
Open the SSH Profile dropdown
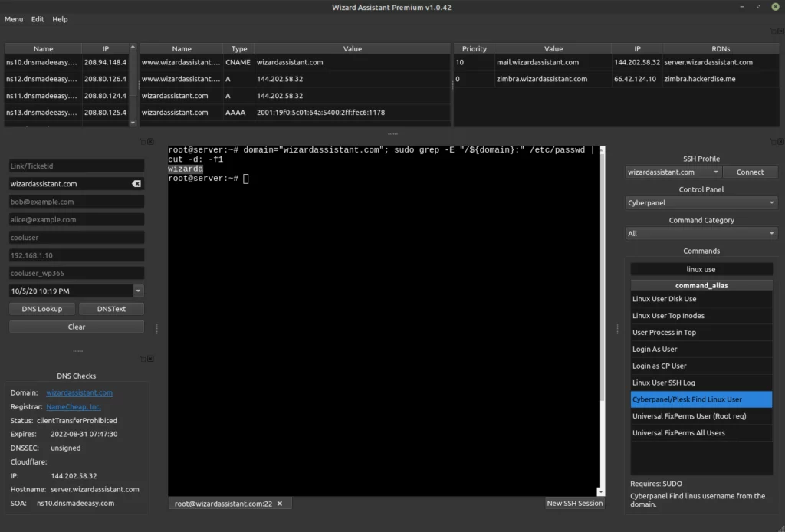[x=715, y=172]
